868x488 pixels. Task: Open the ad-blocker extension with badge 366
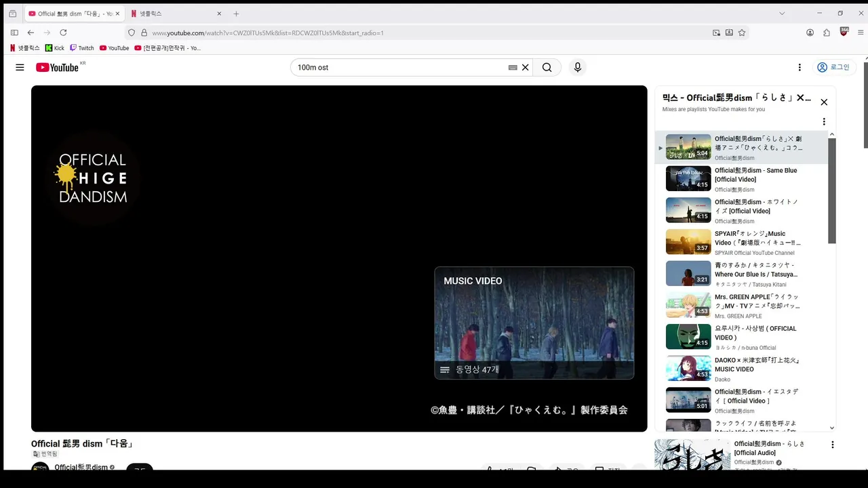[x=844, y=32]
